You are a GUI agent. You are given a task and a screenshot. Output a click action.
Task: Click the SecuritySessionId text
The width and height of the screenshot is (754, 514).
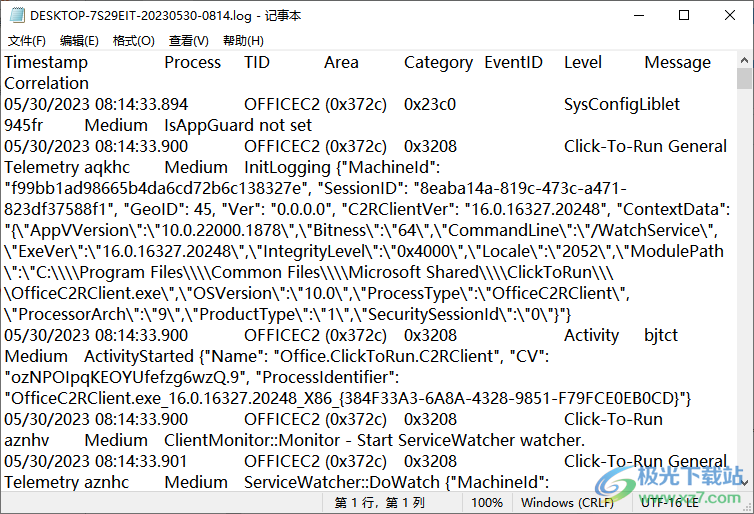(434, 314)
